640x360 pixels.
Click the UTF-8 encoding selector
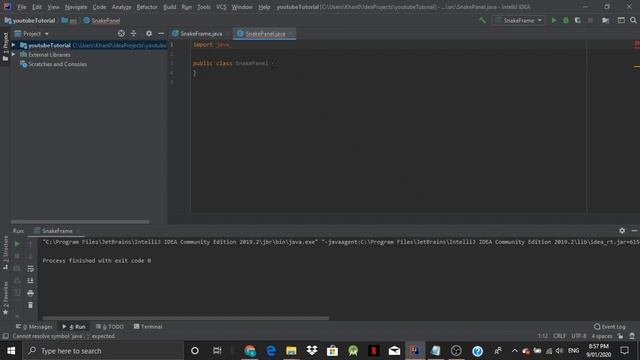pos(579,336)
